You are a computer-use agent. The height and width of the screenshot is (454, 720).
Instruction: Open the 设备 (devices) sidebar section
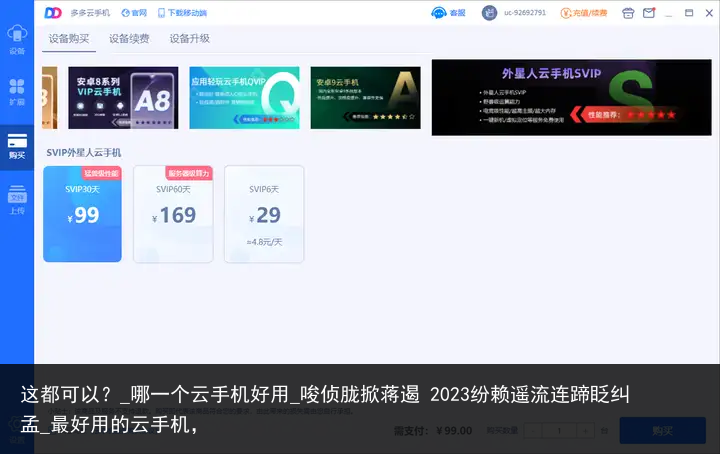[x=17, y=39]
